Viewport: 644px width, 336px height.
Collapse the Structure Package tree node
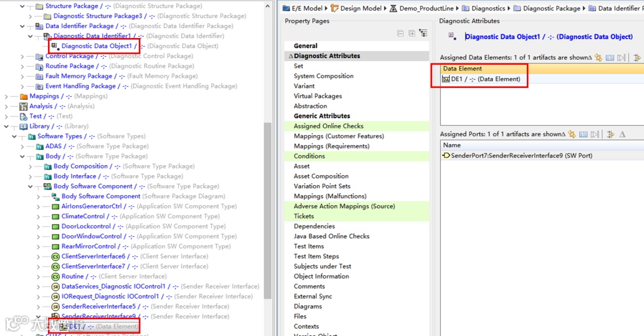coord(22,6)
